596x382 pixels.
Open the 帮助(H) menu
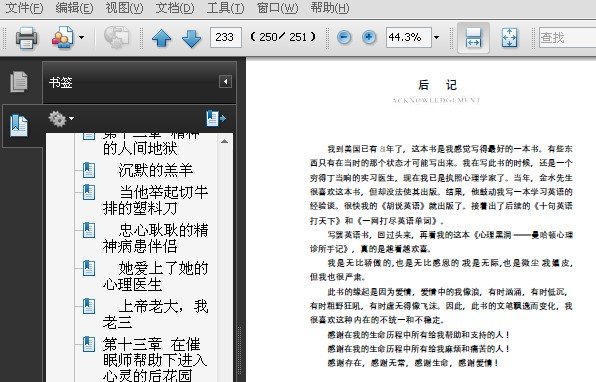tap(330, 8)
